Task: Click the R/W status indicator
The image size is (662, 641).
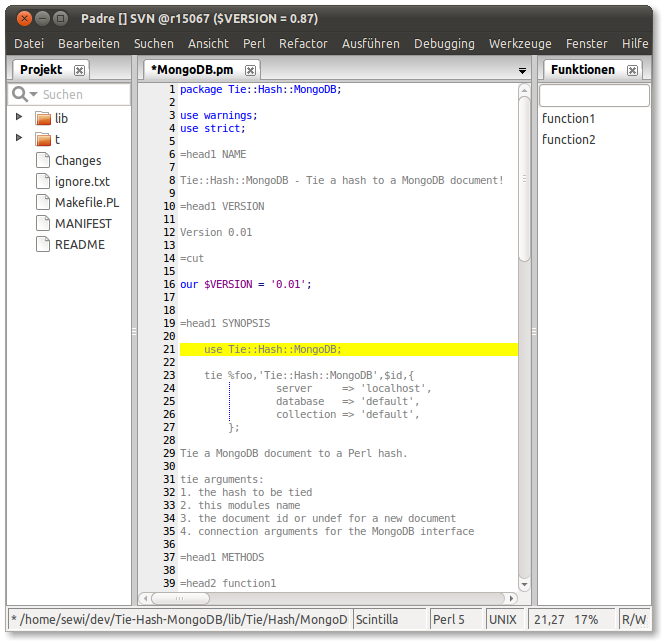Action: (x=634, y=619)
